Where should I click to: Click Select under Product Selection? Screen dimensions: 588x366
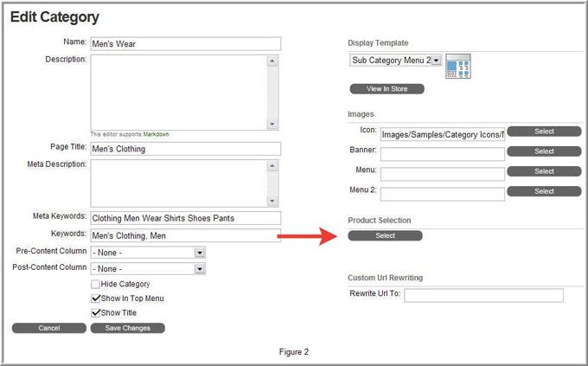click(x=385, y=235)
